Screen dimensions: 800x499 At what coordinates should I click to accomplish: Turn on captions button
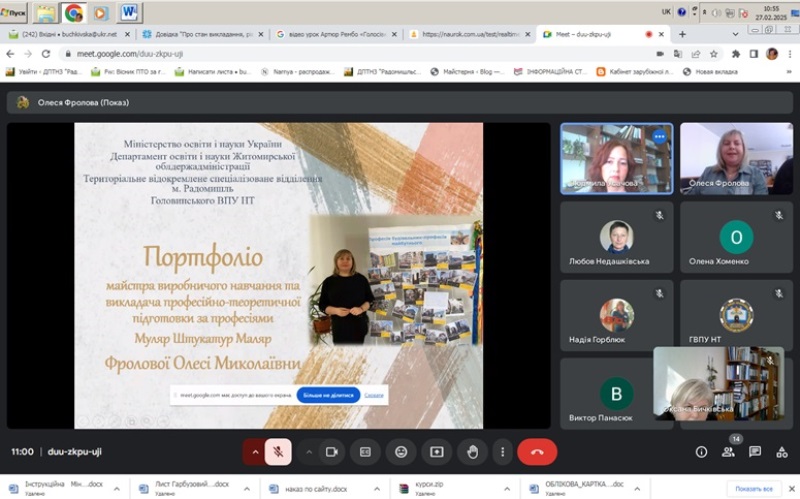pos(365,452)
